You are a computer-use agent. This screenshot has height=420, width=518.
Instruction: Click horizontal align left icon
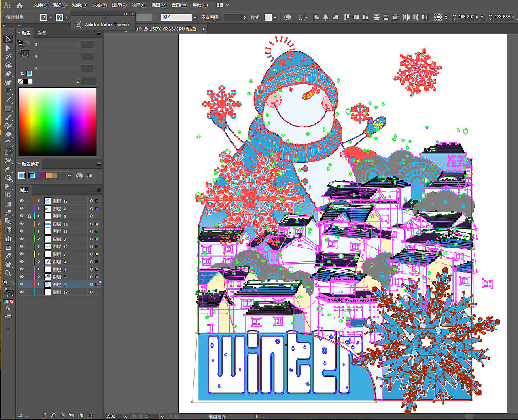(x=316, y=17)
